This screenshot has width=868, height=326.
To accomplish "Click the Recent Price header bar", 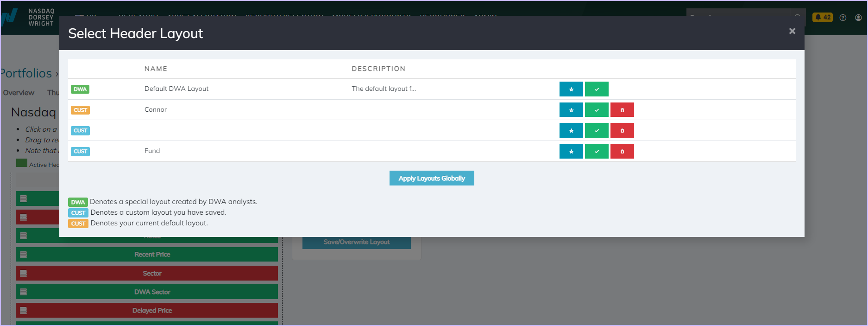I will (x=147, y=255).
